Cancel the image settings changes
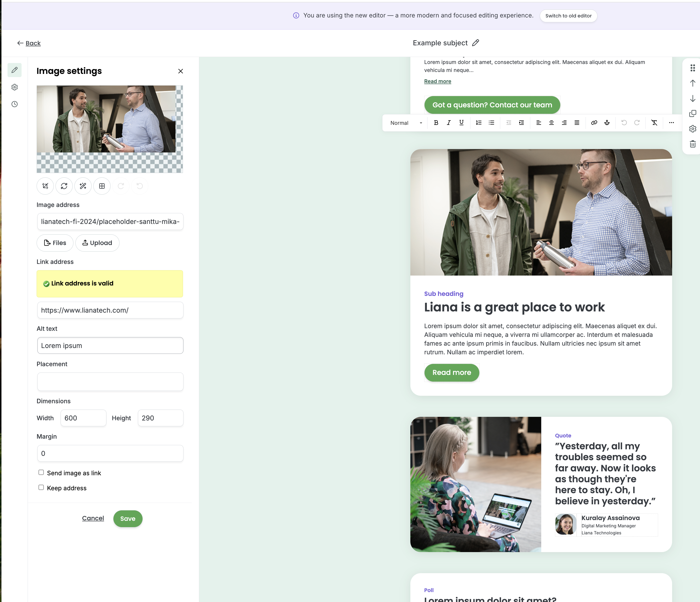 [93, 518]
